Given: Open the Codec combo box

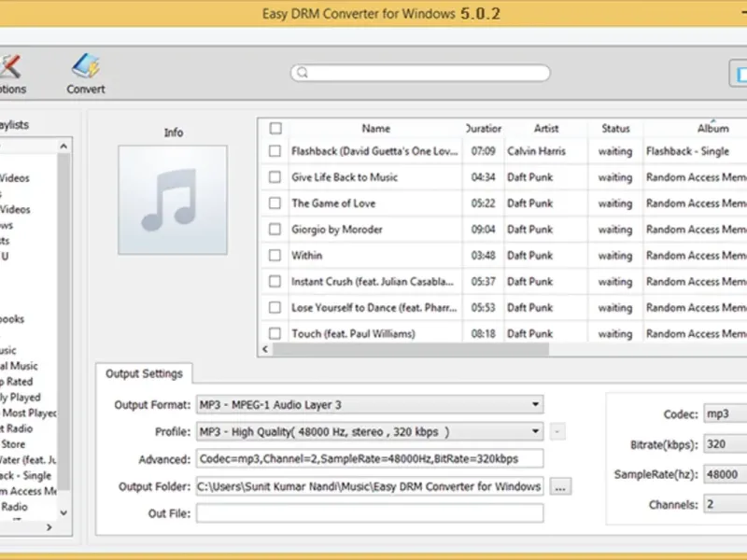Looking at the screenshot, I should 726,413.
